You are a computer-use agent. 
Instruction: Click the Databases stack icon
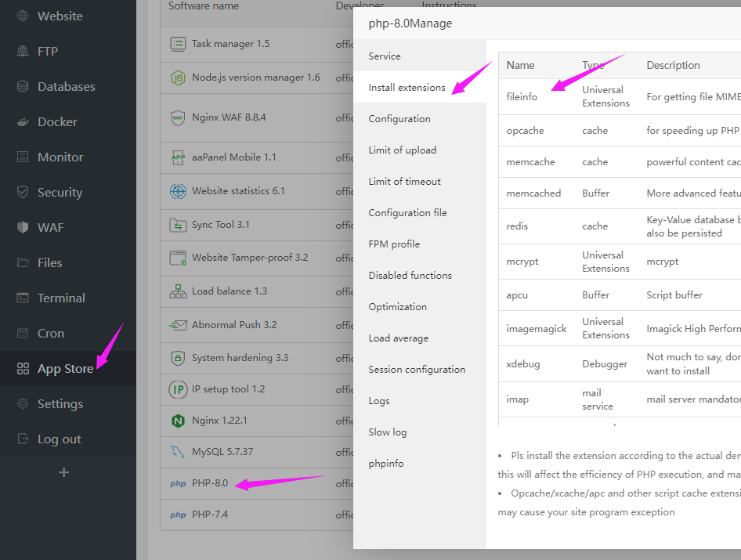[22, 86]
